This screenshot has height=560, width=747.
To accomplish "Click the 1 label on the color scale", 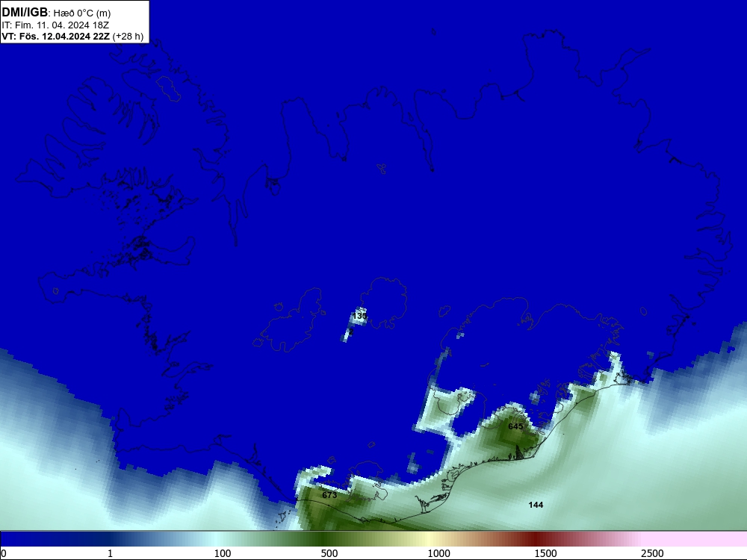I will pyautogui.click(x=110, y=553).
